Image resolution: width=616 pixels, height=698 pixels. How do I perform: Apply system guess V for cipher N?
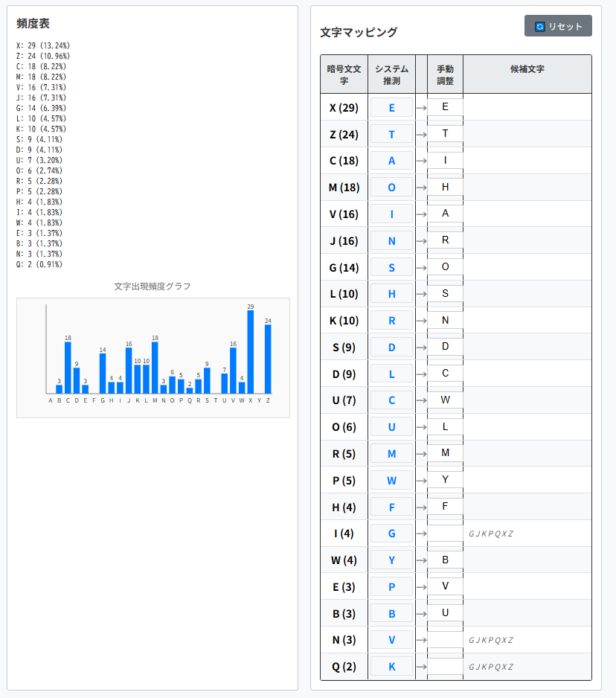tap(391, 640)
